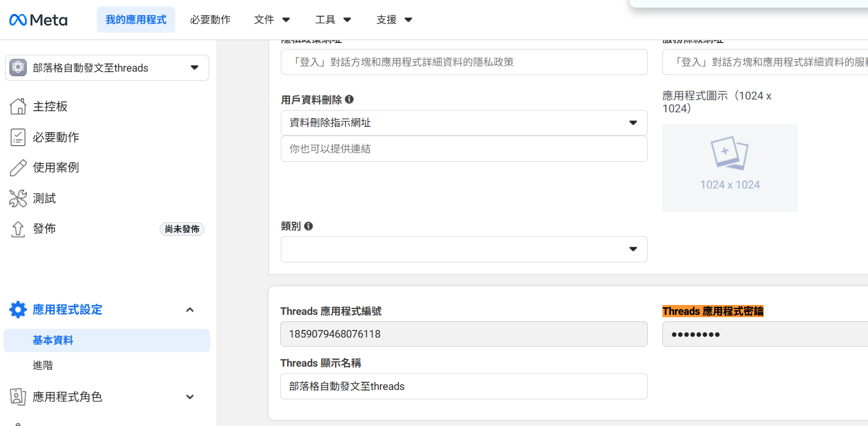
Task: Click the info icon next to 用戶資料刪除
Action: pos(350,100)
